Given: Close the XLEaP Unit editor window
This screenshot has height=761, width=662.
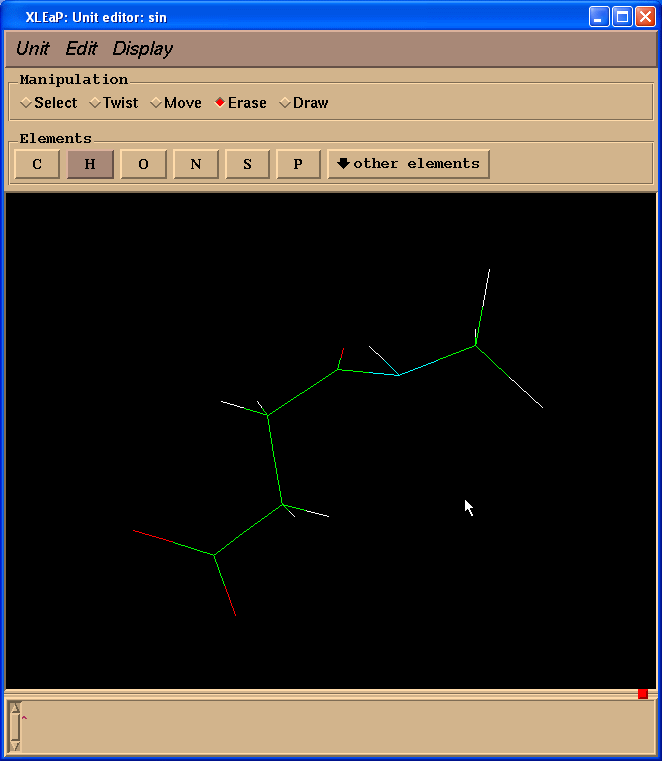Looking at the screenshot, I should pos(645,17).
